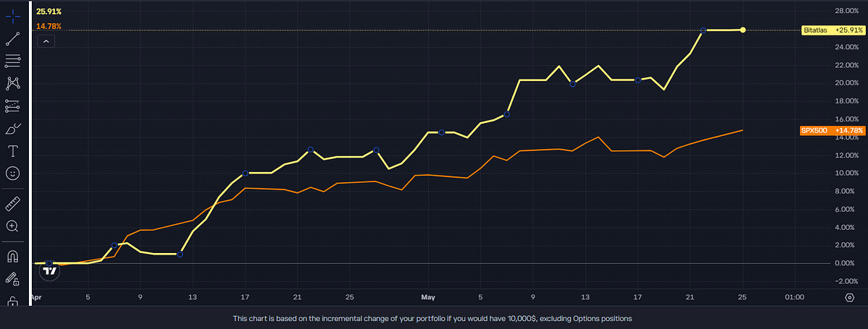Open the Fibonacci/Gann tools icon
Screen dimensions: 868x329
coord(12,61)
